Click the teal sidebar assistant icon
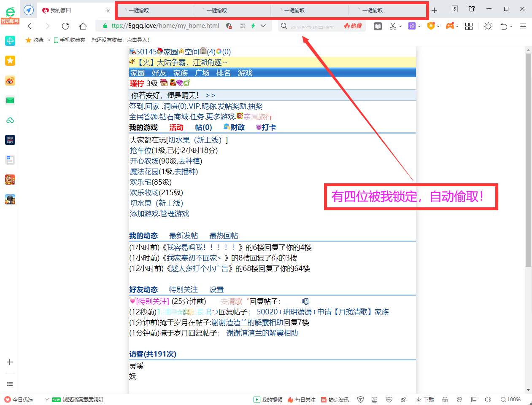Image resolution: width=532 pixels, height=405 pixels. 10,41
